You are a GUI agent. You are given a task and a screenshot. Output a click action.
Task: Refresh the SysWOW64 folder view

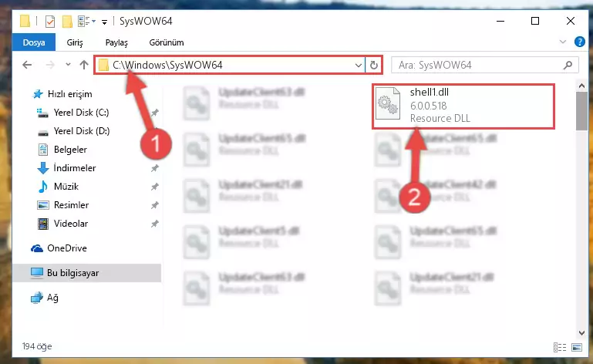374,65
